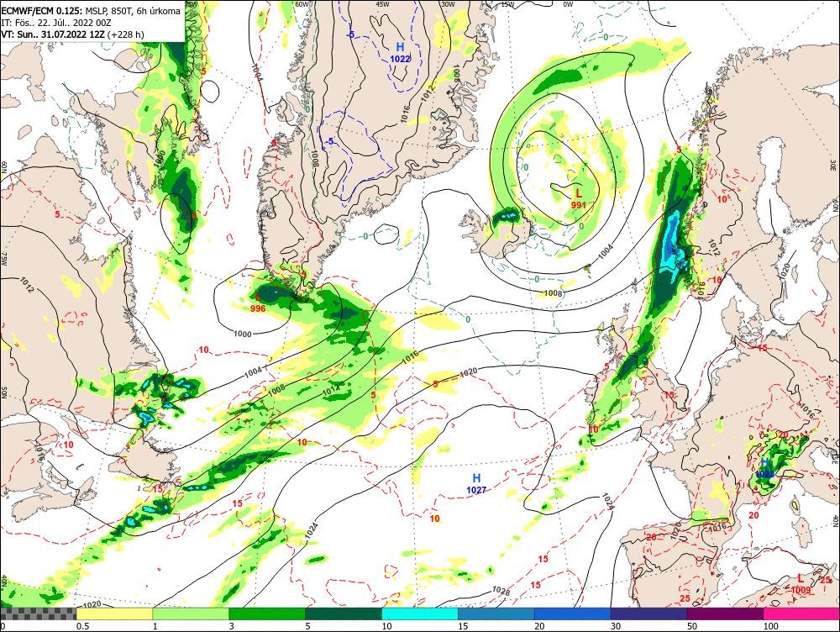Click the L 996 low south of Greenland
Screen dimensions: 840x632
pos(258,303)
